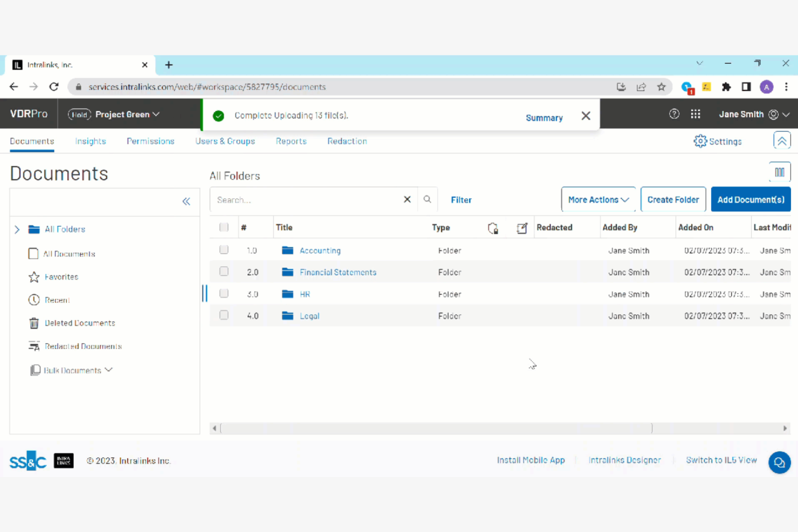This screenshot has height=532, width=798.
Task: Click the app launcher grid icon
Action: [696, 114]
